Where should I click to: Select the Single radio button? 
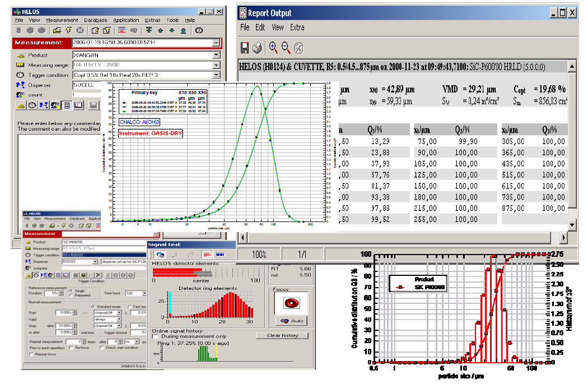click(71, 290)
